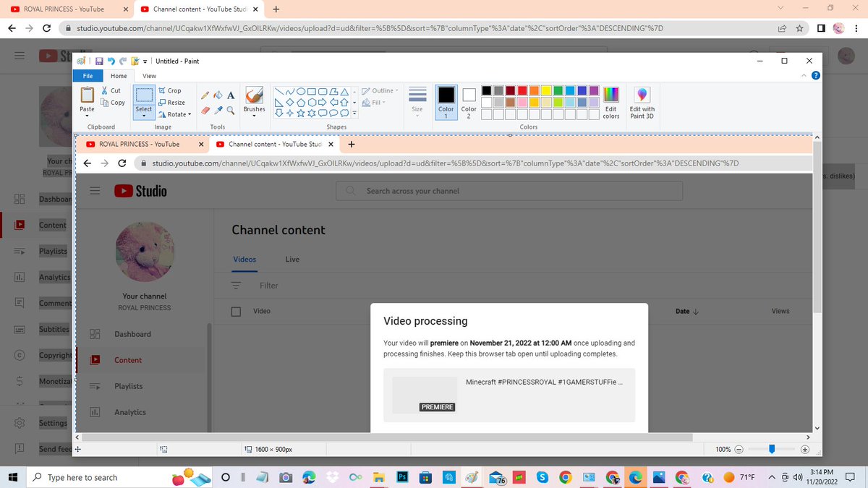Choose the Triangle shape
Screen dimensions: 868x488
[x=344, y=92]
